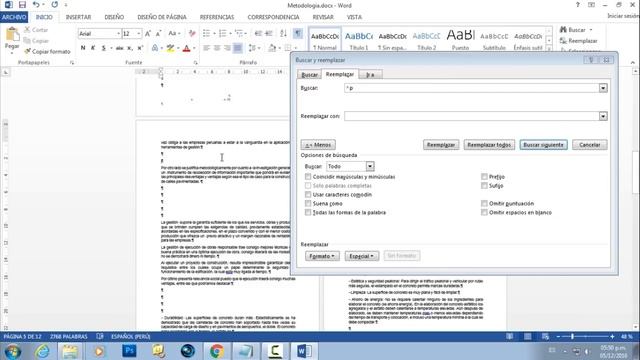Check Usar caracteres comodín

(x=308, y=195)
